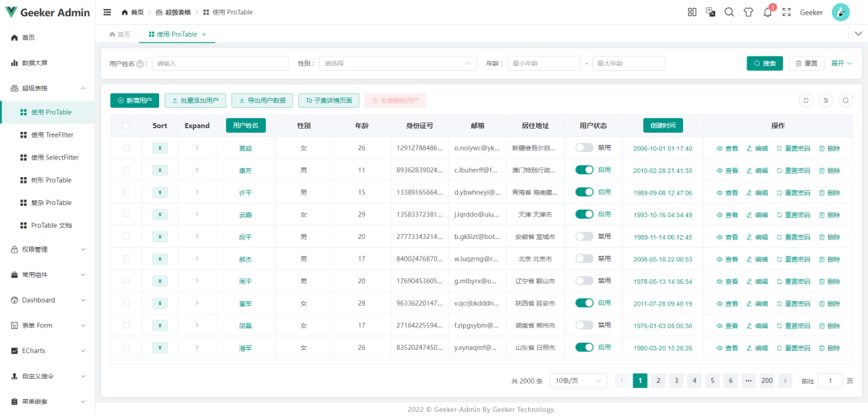Open table column settings icon
Viewport: 868px width, 416px height.
(825, 101)
